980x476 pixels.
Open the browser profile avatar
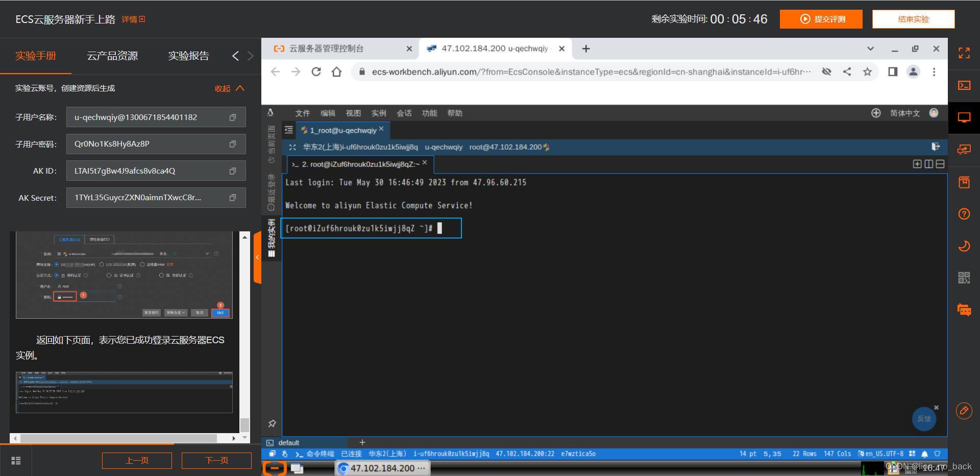coord(913,72)
